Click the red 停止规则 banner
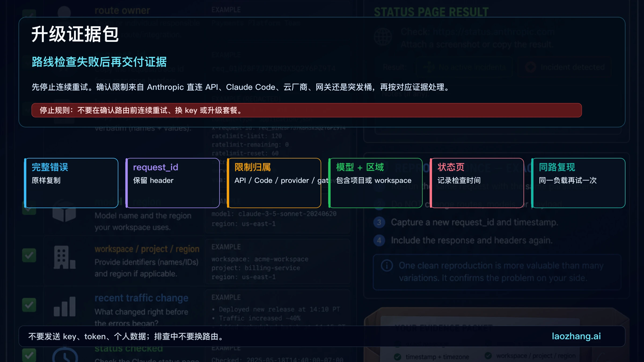Image resolution: width=644 pixels, height=362 pixels. [x=306, y=110]
